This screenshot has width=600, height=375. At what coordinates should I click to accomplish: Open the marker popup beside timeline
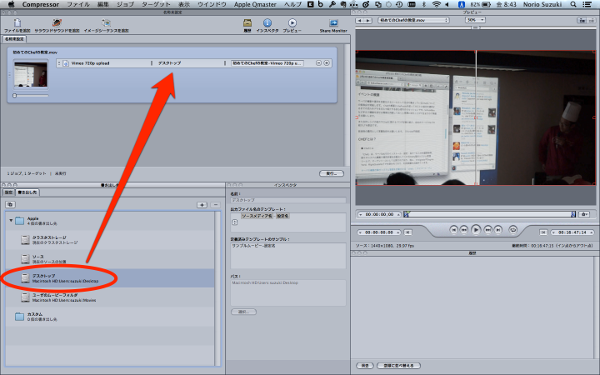pos(584,214)
